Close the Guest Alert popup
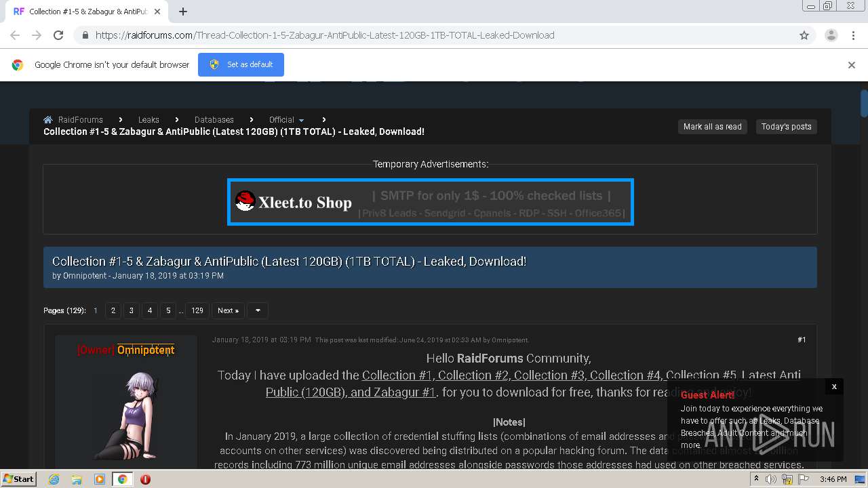This screenshot has width=868, height=488. click(x=834, y=386)
